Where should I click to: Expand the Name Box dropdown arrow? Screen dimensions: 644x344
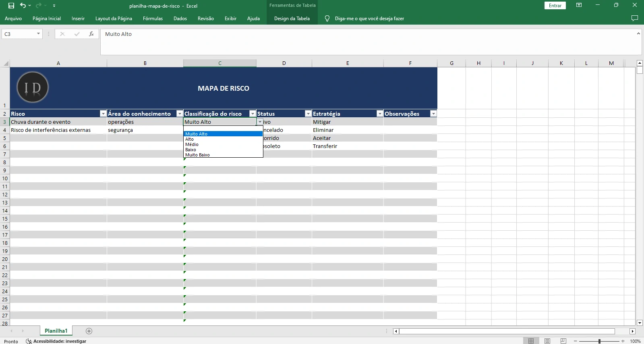(x=38, y=34)
